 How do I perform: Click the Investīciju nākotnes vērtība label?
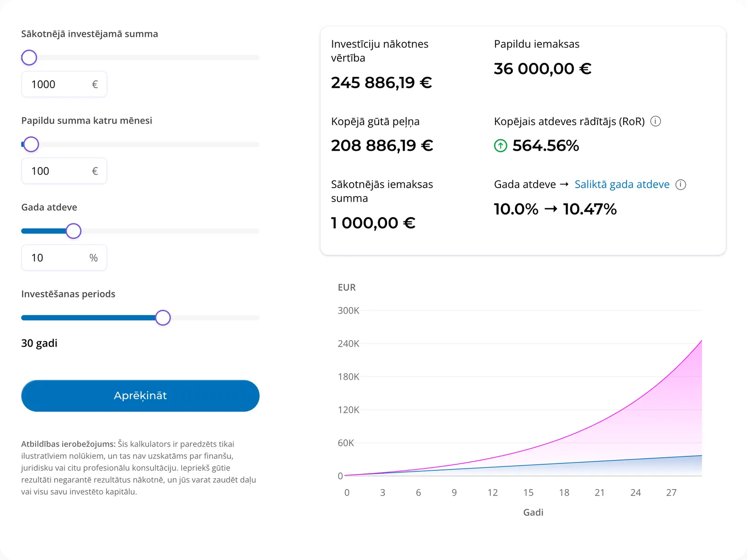[x=380, y=51]
